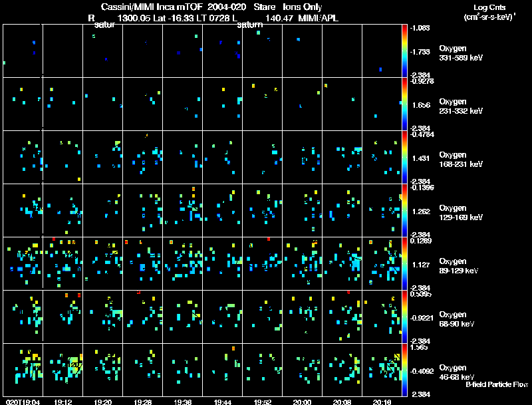Click the Oxygen 89-129 keV color bar
The image size is (532, 405).
click(x=404, y=264)
